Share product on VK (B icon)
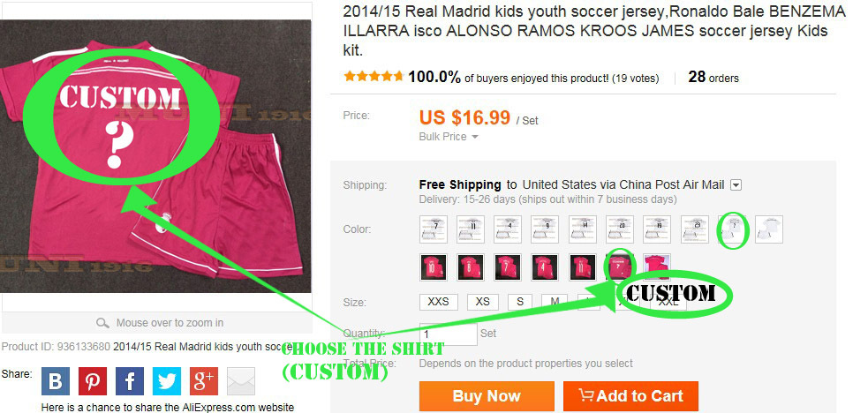Screen dimensions: 868x413 point(56,381)
